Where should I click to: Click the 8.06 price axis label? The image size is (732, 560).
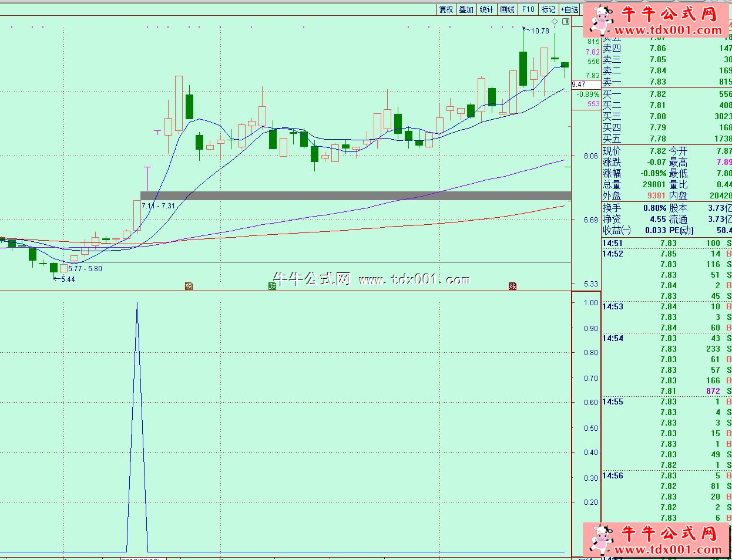[591, 156]
